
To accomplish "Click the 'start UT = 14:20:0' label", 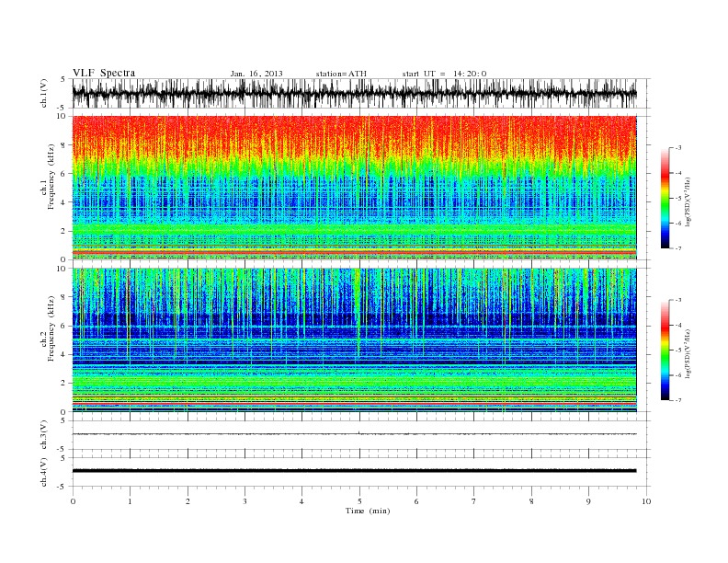I will click(444, 74).
